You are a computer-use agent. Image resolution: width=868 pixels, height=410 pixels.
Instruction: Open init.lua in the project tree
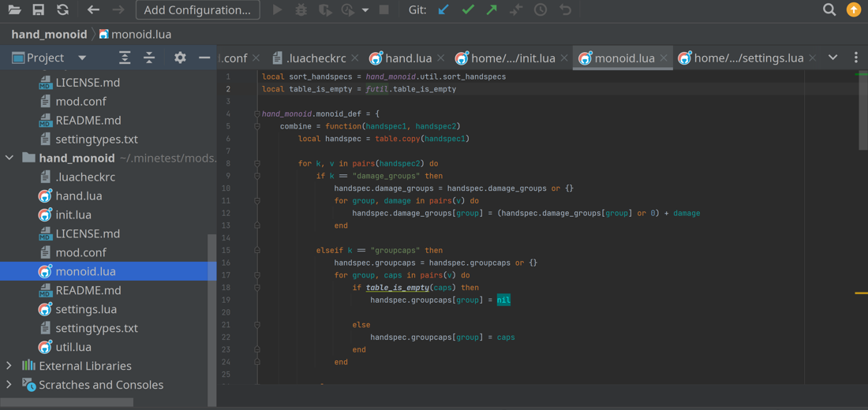[73, 214]
